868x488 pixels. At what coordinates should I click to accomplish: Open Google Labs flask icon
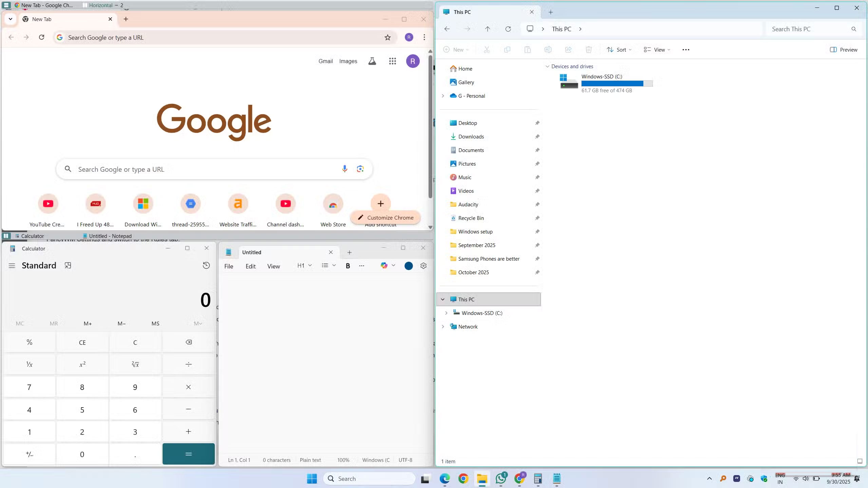[x=372, y=61]
